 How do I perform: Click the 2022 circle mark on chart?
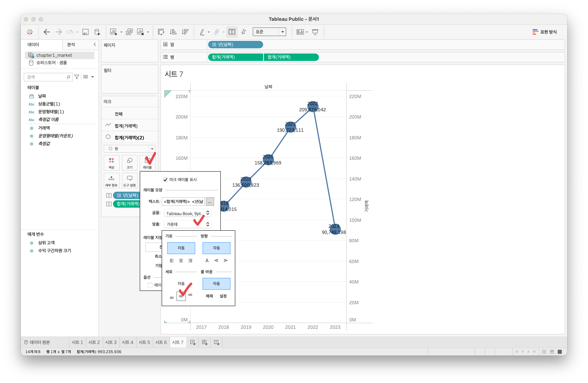313,107
